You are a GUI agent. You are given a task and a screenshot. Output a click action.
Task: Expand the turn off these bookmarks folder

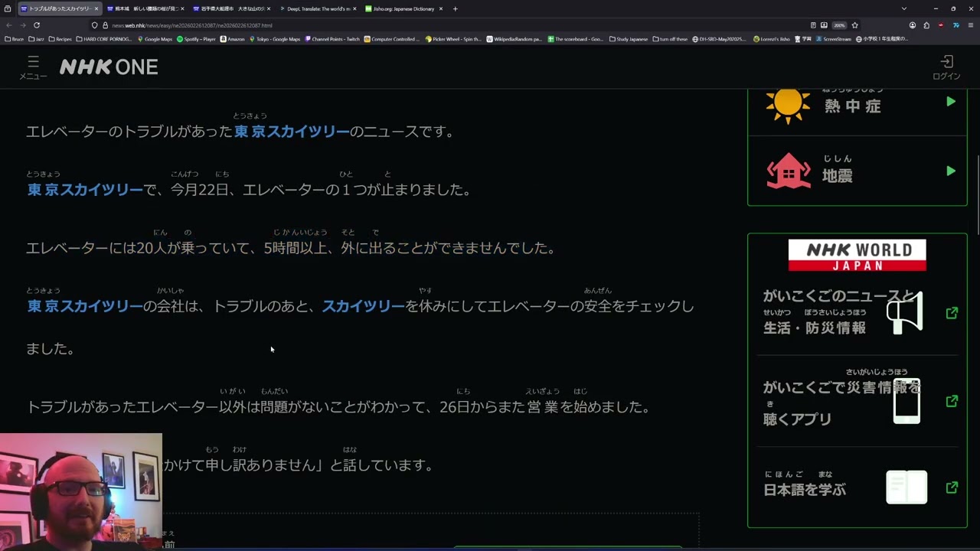(670, 39)
